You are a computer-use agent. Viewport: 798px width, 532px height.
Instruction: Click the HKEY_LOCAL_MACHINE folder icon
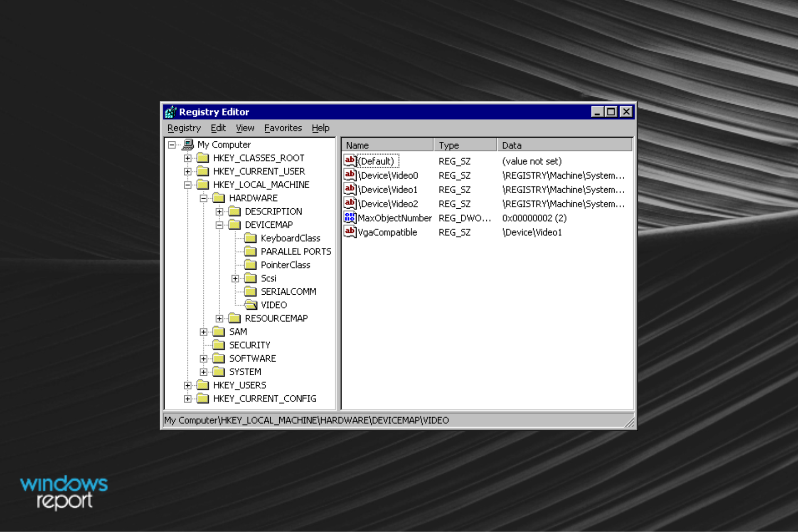point(203,185)
